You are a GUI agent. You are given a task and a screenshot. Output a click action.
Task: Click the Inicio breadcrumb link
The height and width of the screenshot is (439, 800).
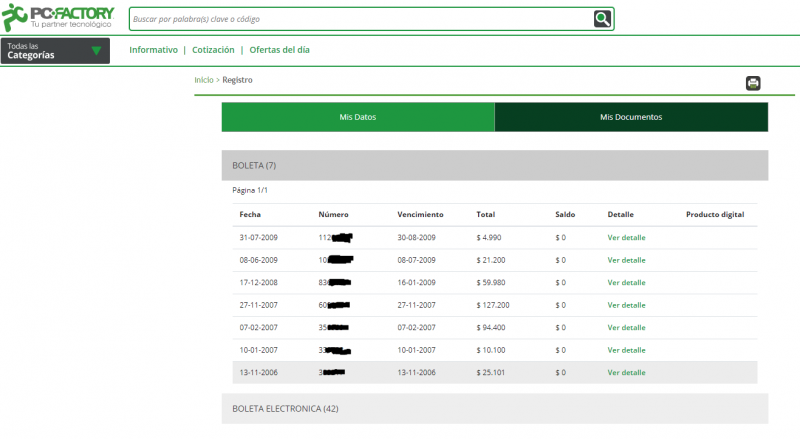point(204,79)
